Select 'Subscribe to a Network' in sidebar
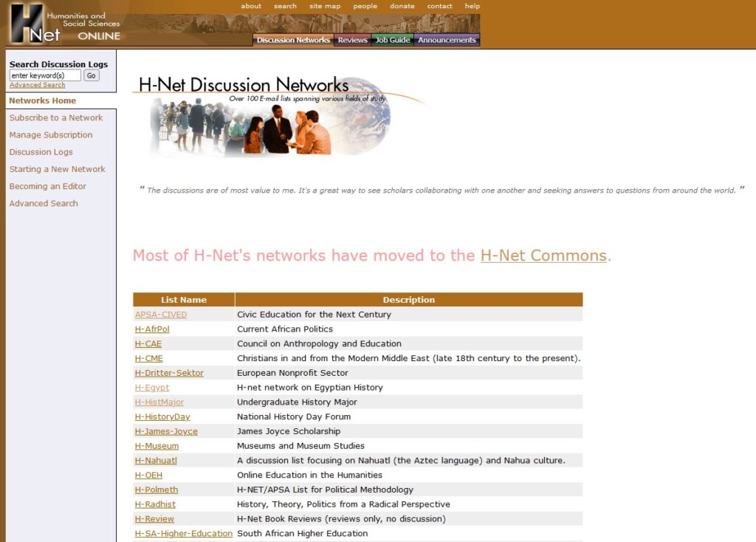 coord(56,117)
